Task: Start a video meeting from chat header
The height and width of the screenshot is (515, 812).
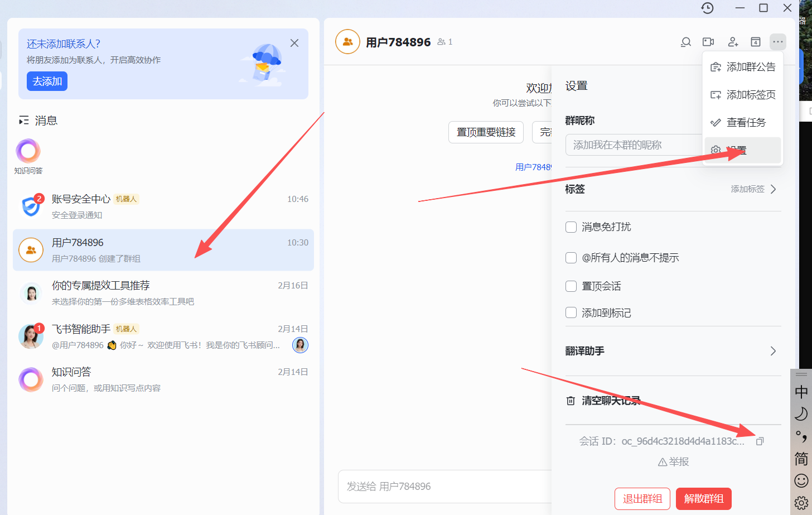Action: pyautogui.click(x=708, y=42)
